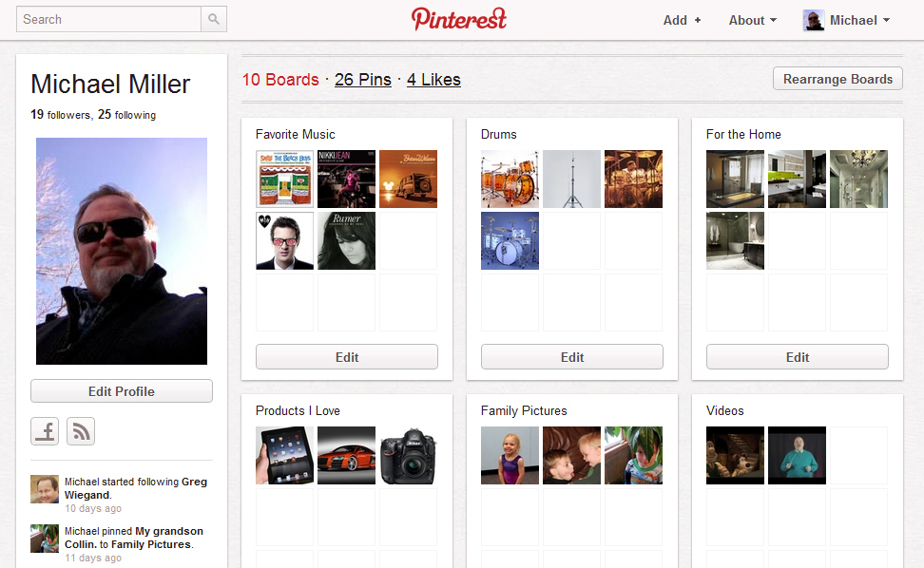Click the plus icon beside Add
Image resolution: width=924 pixels, height=568 pixels.
tap(698, 20)
